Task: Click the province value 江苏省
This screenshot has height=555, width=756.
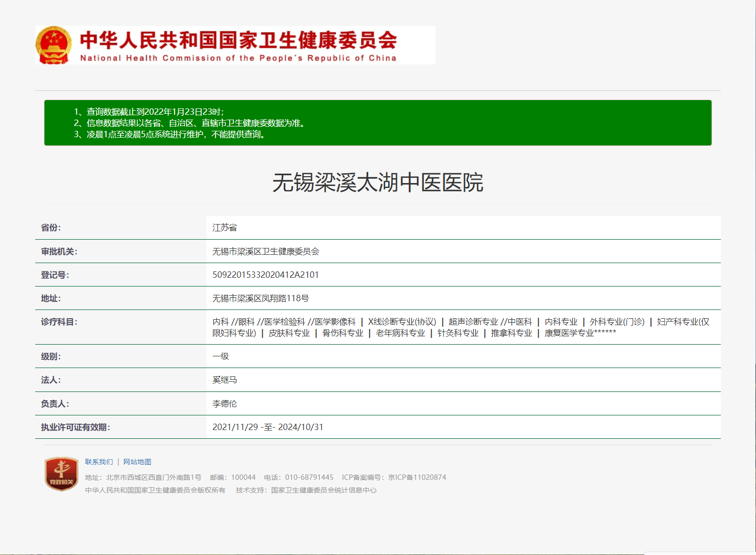Action: tap(225, 227)
